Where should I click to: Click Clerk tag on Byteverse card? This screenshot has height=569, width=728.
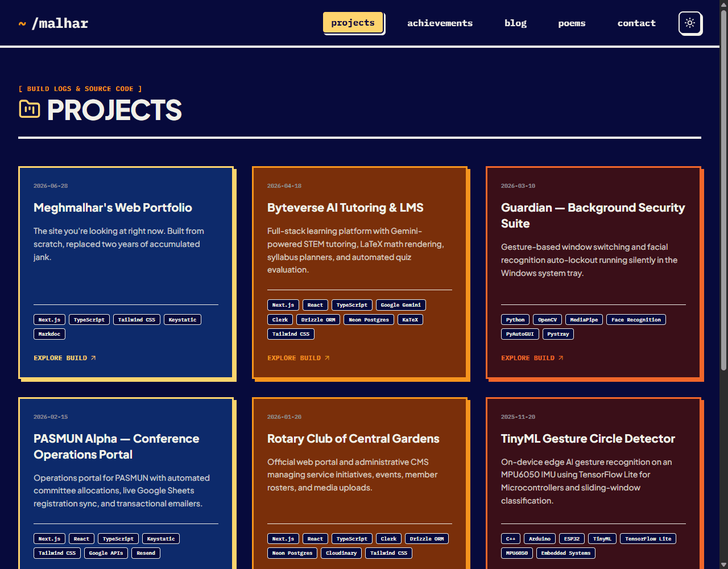pyautogui.click(x=280, y=320)
